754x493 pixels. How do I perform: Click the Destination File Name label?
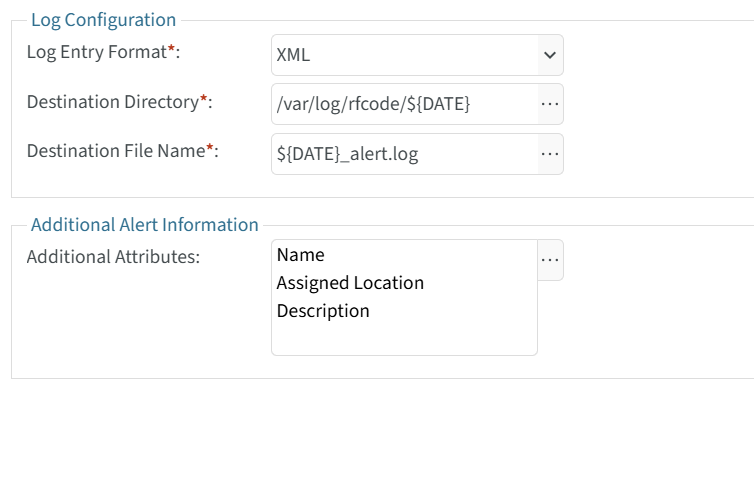tap(115, 151)
